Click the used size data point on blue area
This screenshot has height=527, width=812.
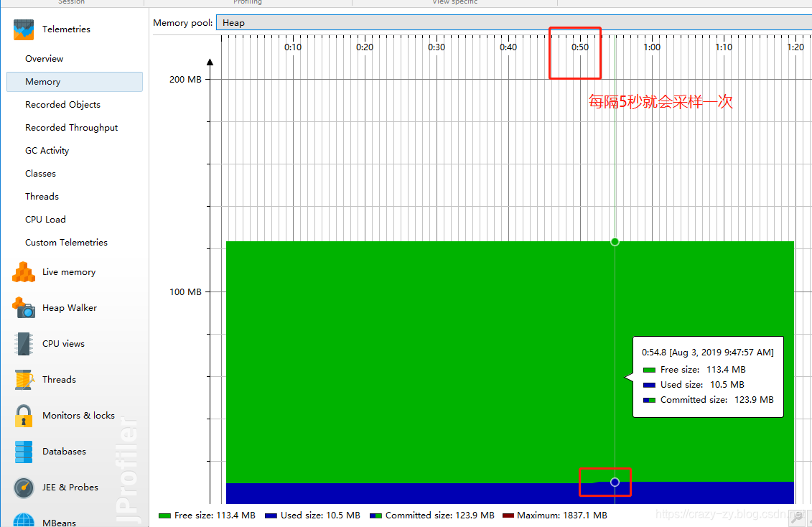615,482
